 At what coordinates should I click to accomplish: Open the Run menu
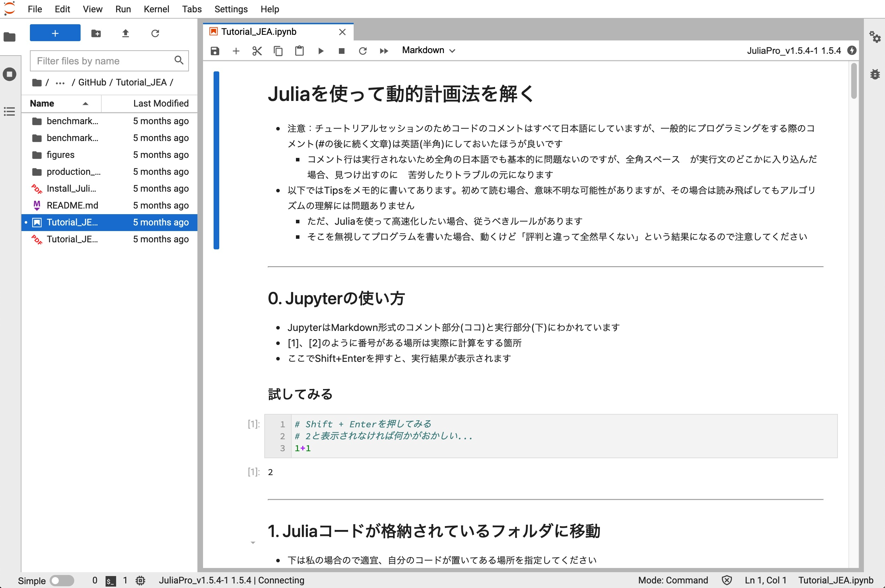tap(123, 9)
